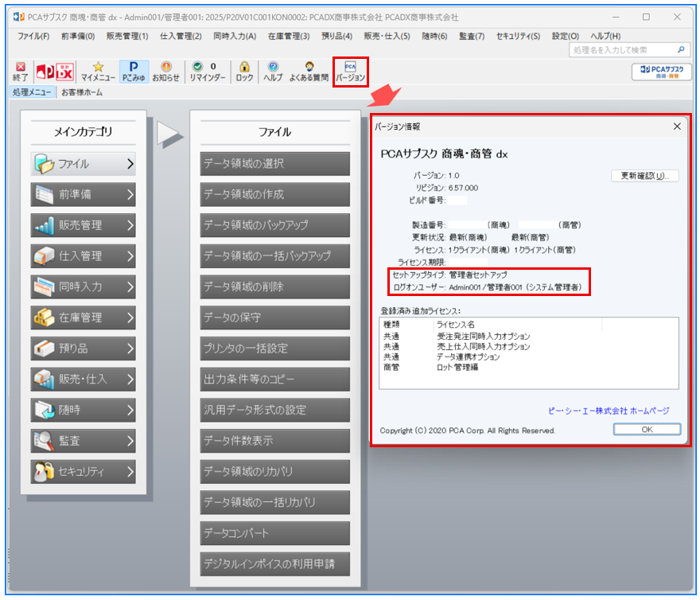Select 監査 magnifier icon

[45, 441]
